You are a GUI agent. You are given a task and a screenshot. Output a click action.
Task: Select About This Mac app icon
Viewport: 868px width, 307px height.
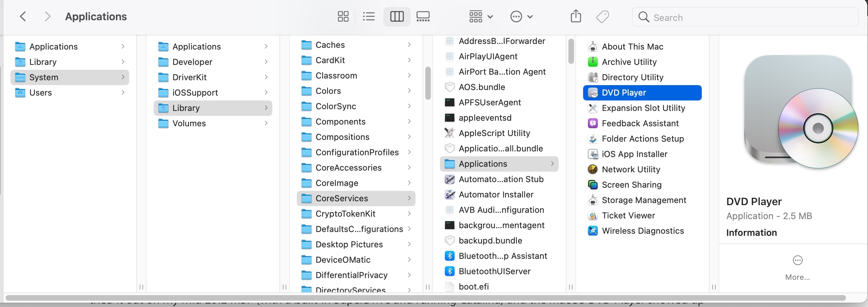coord(593,47)
